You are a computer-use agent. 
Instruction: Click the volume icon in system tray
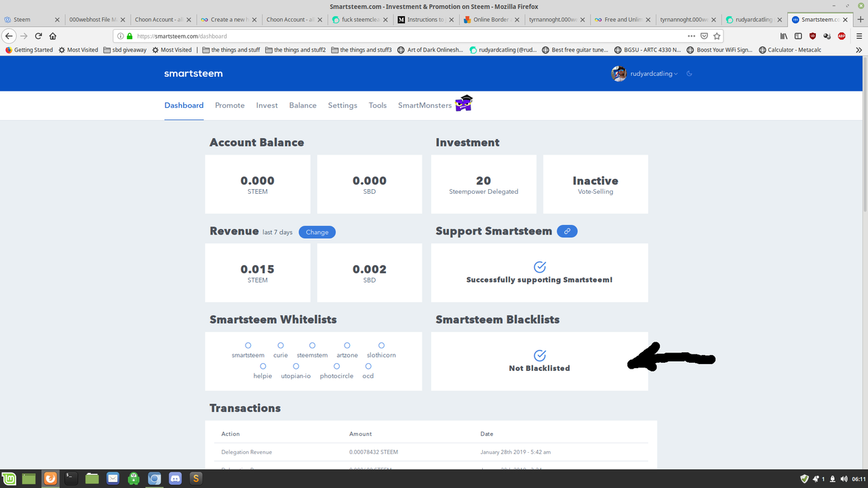click(x=844, y=479)
